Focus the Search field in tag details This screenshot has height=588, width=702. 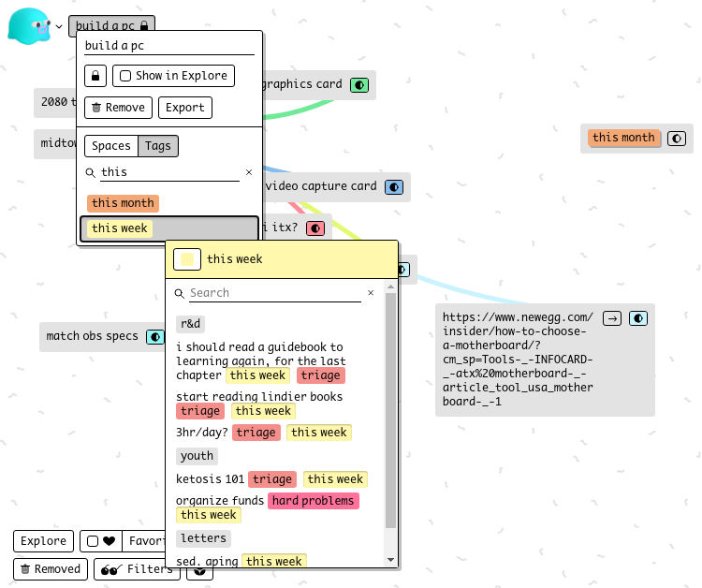tap(274, 293)
